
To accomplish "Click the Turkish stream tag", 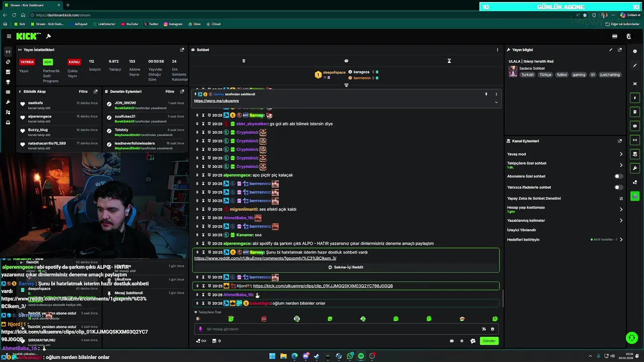I will click(x=527, y=75).
